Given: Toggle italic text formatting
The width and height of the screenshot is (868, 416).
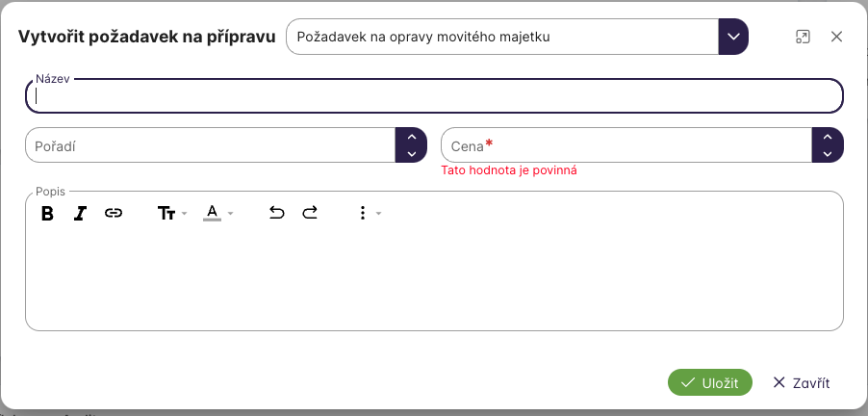Looking at the screenshot, I should (80, 214).
